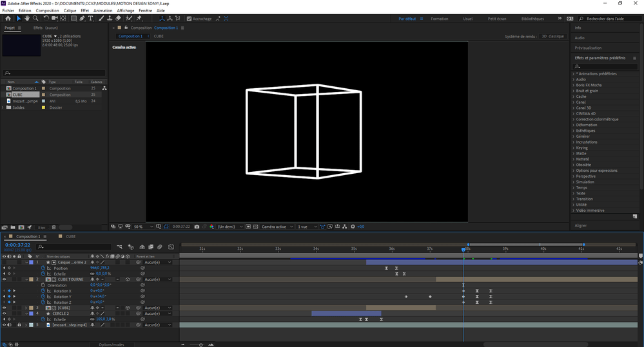Open the Calque menu
Viewport: 644px width, 347px height.
(x=70, y=11)
